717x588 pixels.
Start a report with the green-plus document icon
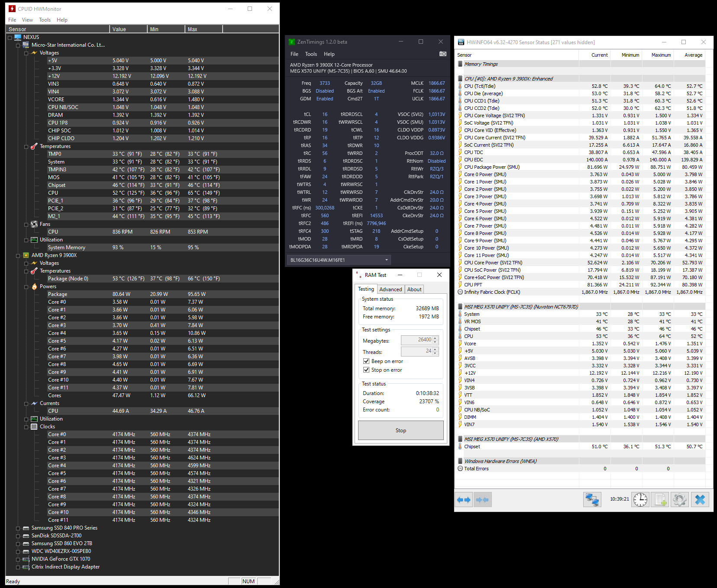tap(659, 499)
